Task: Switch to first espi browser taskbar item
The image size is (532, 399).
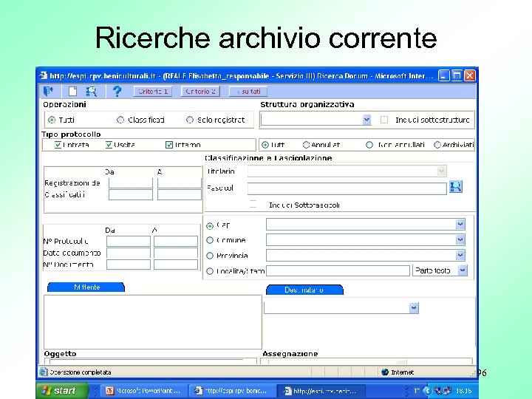Action: coord(232,391)
